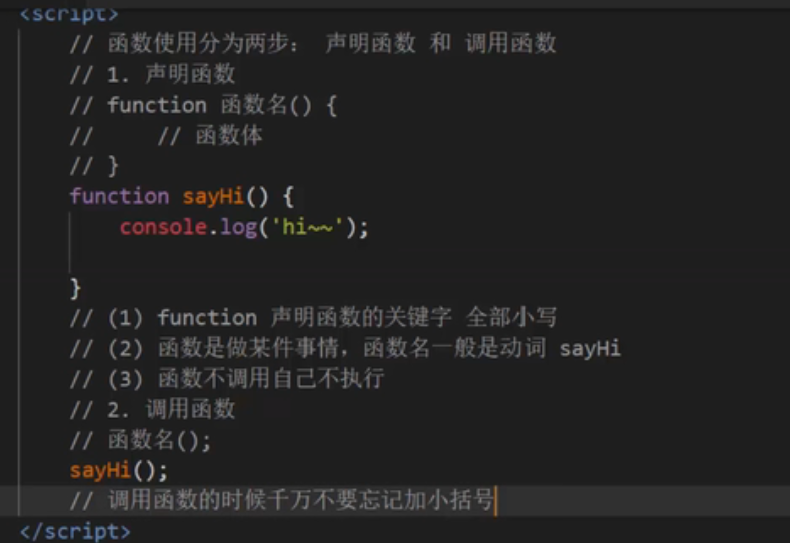The image size is (790, 543).
Task: Click the purple function keyword declaring sayHi
Action: point(119,196)
